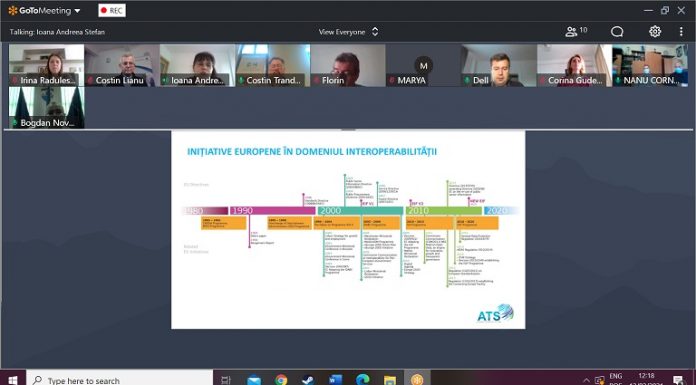Click the ATS logo on slide

point(495,313)
